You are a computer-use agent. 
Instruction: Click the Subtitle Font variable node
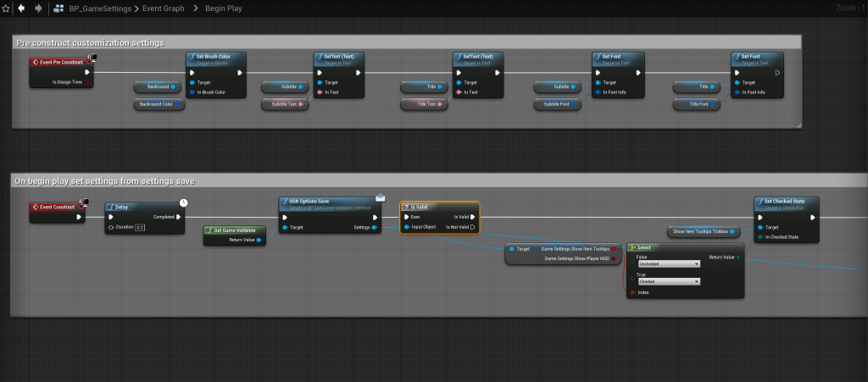pos(558,104)
